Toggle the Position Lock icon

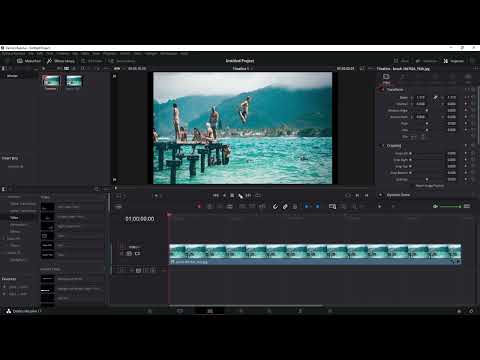point(295,207)
